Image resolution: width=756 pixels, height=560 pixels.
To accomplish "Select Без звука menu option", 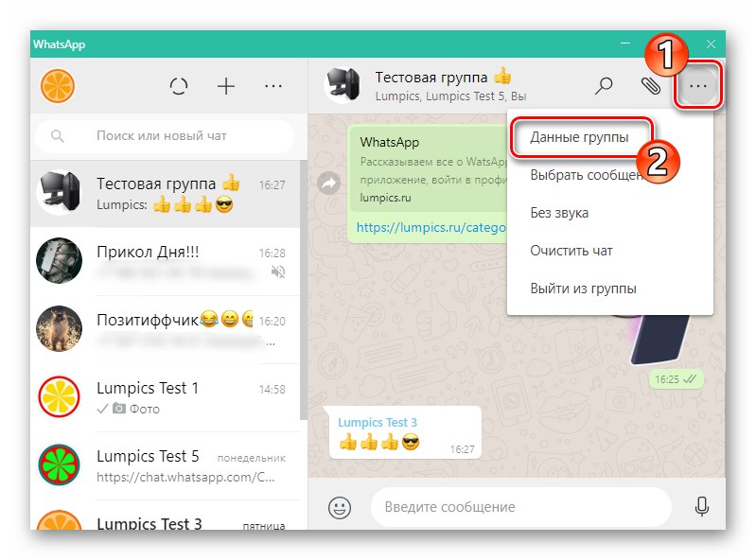I will coord(610,213).
